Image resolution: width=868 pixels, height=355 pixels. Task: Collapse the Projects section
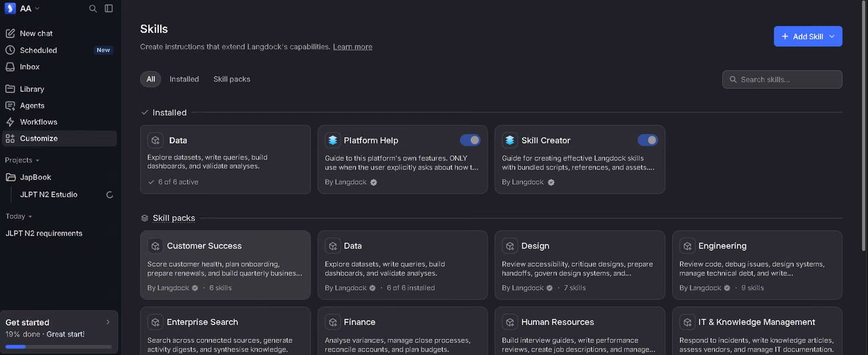click(22, 160)
